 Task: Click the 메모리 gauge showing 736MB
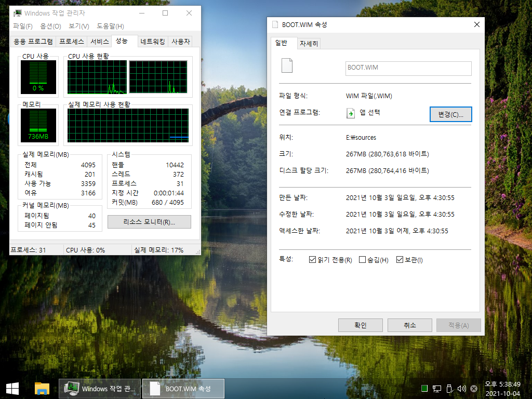[38, 125]
